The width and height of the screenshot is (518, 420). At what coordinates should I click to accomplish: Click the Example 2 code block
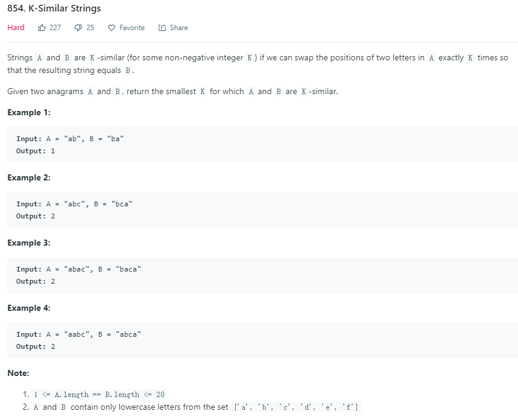coord(263,209)
